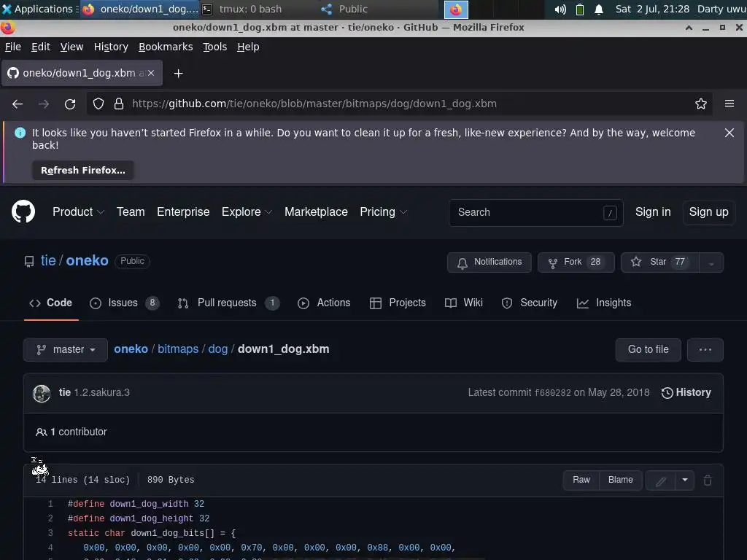Open the History menu in menu bar
Image resolution: width=747 pixels, height=560 pixels.
pos(111,47)
